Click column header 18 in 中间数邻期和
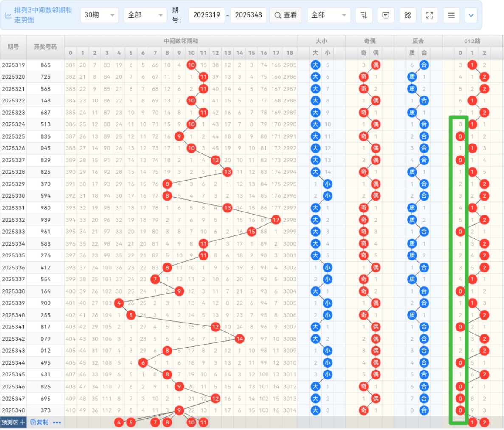 290,53
